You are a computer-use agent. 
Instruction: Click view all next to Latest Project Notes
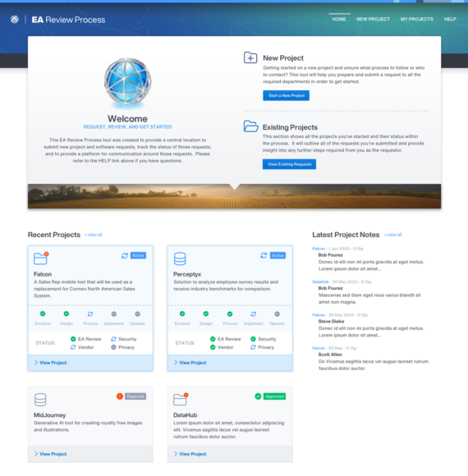pyautogui.click(x=393, y=235)
